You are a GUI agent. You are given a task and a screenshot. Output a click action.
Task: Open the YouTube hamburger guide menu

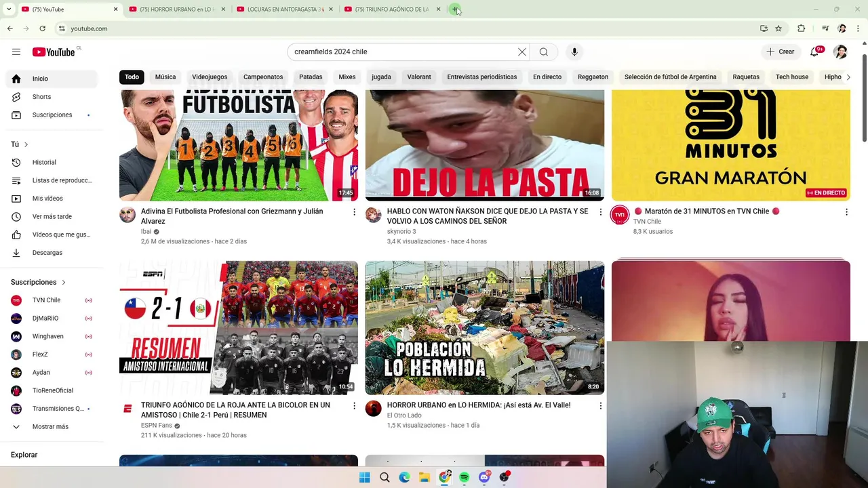pos(16,52)
